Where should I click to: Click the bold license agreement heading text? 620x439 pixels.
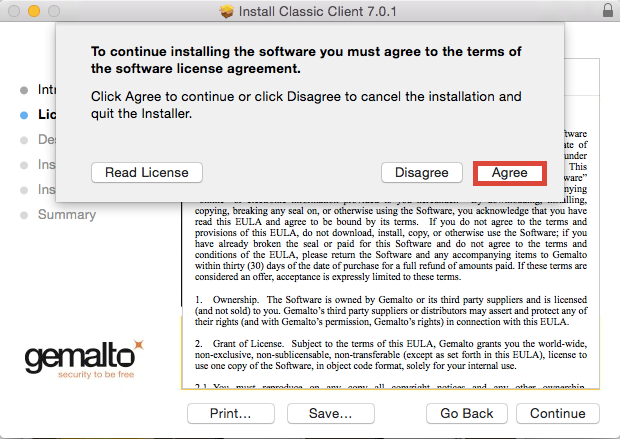[306, 60]
